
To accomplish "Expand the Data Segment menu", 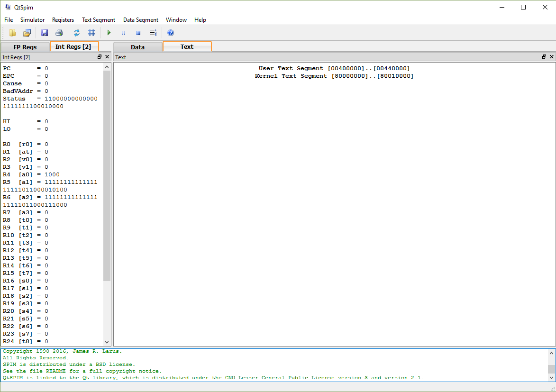I will (x=140, y=20).
